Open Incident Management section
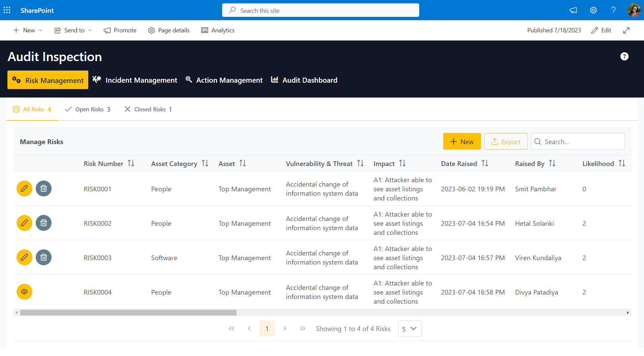 tap(135, 80)
